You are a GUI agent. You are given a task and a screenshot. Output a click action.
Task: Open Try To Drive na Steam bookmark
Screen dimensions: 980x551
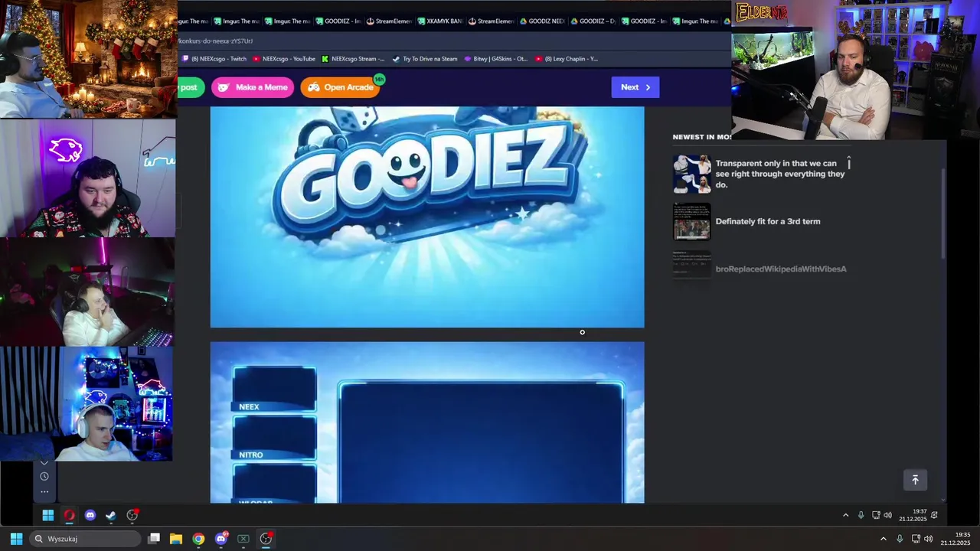[425, 59]
